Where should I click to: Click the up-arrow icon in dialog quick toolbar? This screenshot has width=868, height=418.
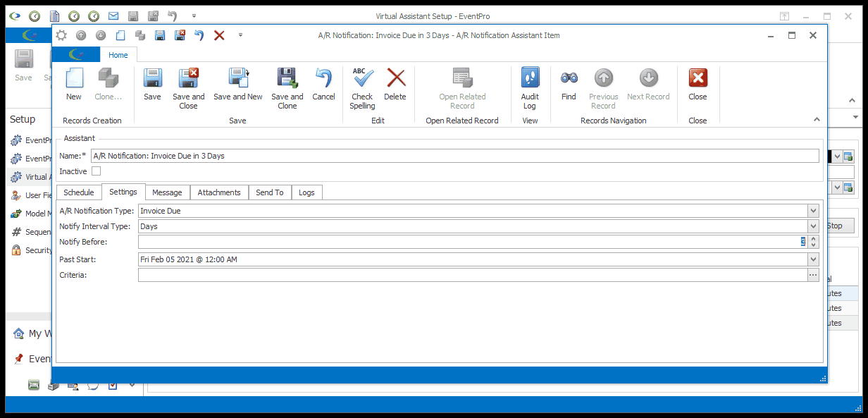(x=81, y=35)
